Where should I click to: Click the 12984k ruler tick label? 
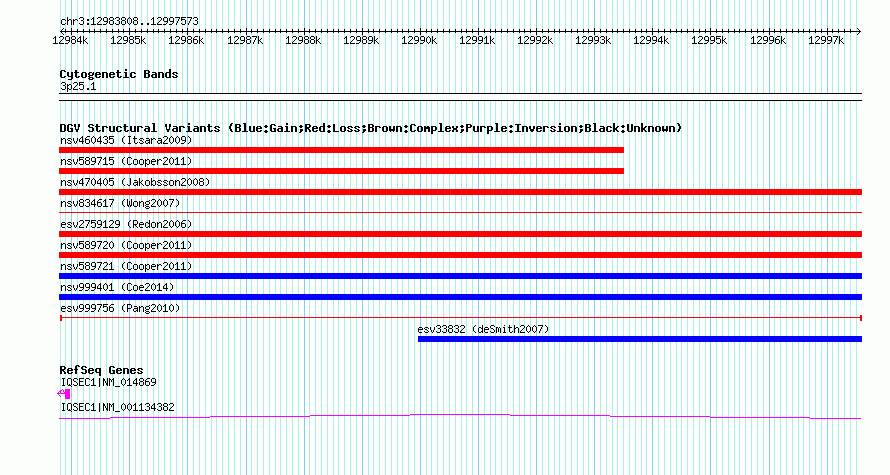pos(70,40)
